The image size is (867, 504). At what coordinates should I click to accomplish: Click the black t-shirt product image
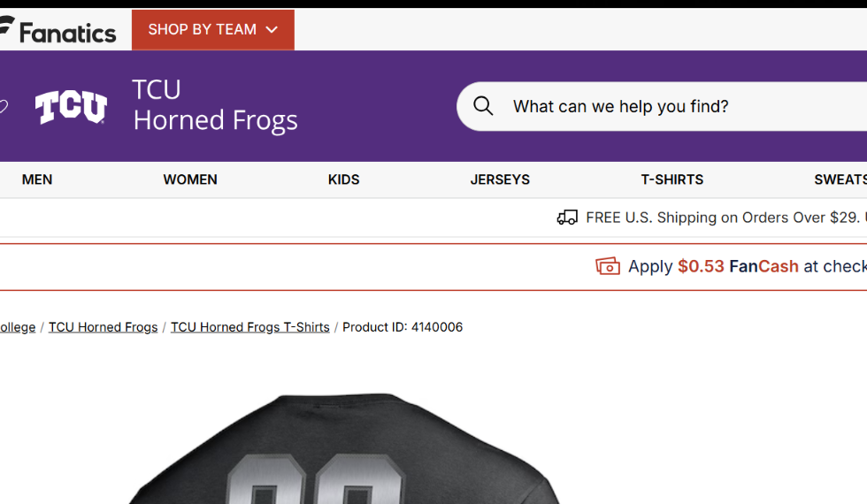[x=343, y=448]
